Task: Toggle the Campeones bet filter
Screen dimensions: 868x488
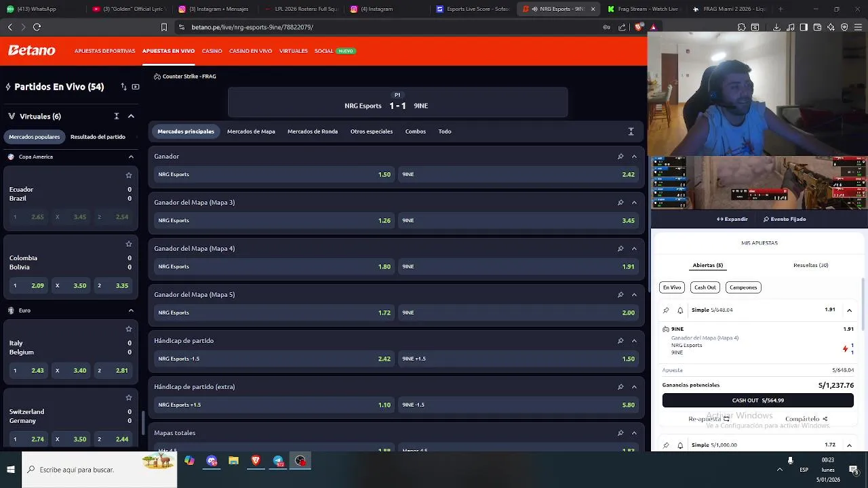Action: 743,287
